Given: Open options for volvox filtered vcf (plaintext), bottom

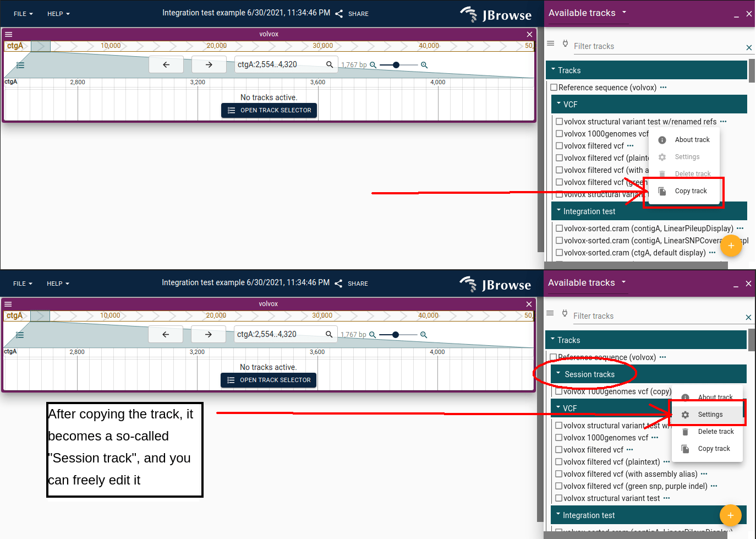Looking at the screenshot, I should click(x=666, y=462).
